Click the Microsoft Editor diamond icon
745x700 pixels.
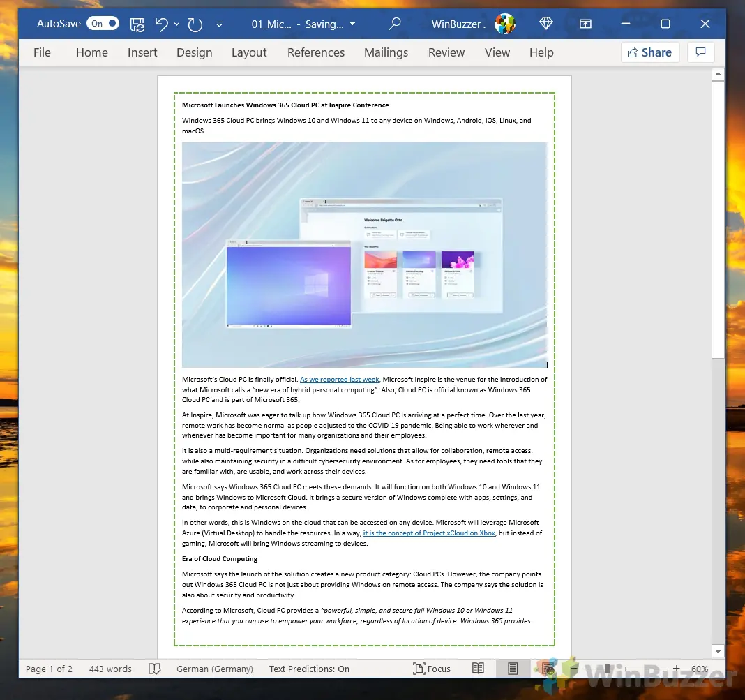pyautogui.click(x=545, y=24)
